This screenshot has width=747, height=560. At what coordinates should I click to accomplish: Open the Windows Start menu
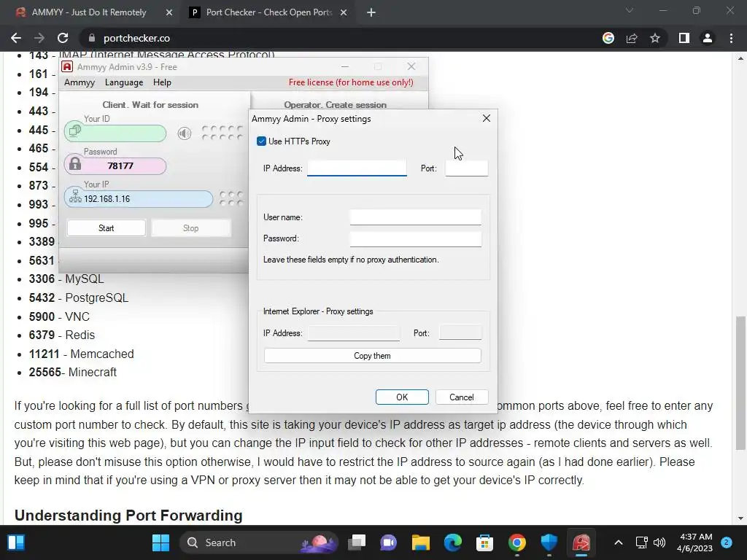click(x=160, y=542)
